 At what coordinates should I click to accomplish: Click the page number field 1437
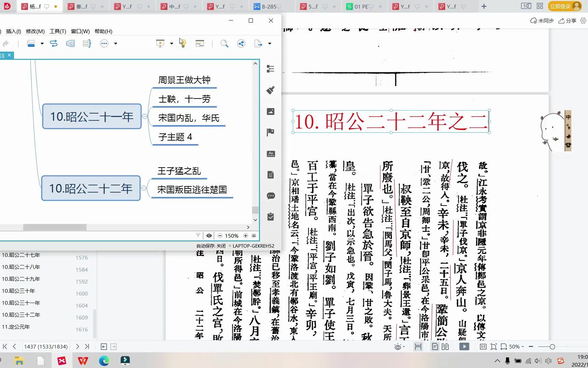(46, 346)
